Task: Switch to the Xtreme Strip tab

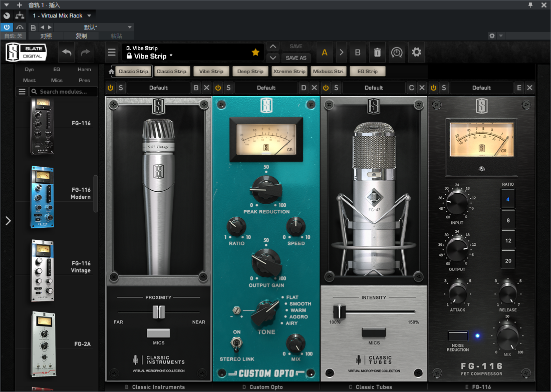Action: pyautogui.click(x=289, y=71)
